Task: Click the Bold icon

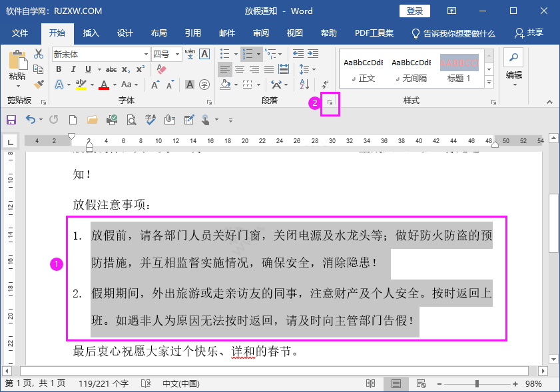Action: pyautogui.click(x=59, y=69)
